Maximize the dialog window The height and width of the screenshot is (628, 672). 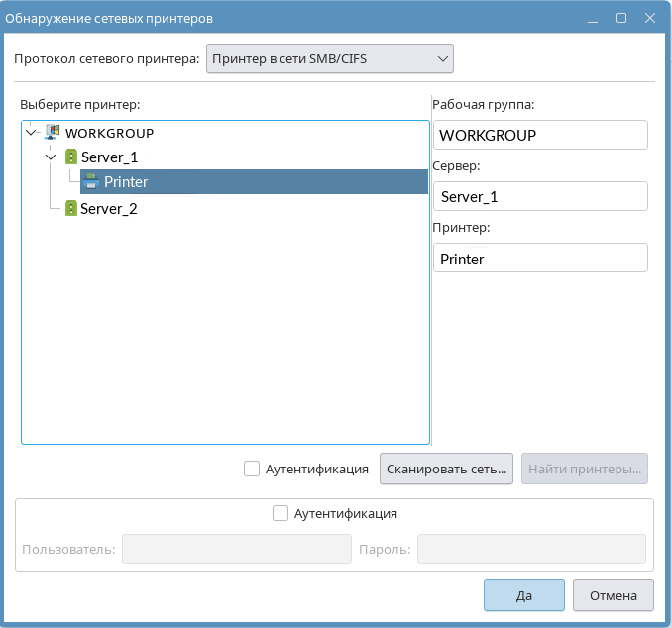pyautogui.click(x=621, y=18)
